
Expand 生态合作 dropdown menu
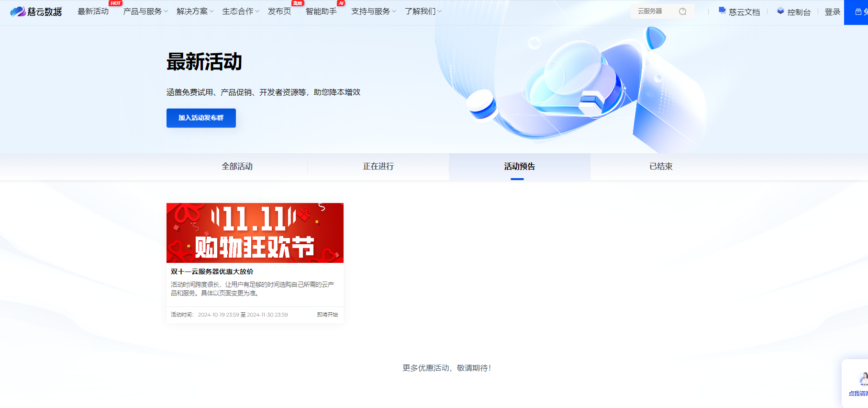point(240,11)
